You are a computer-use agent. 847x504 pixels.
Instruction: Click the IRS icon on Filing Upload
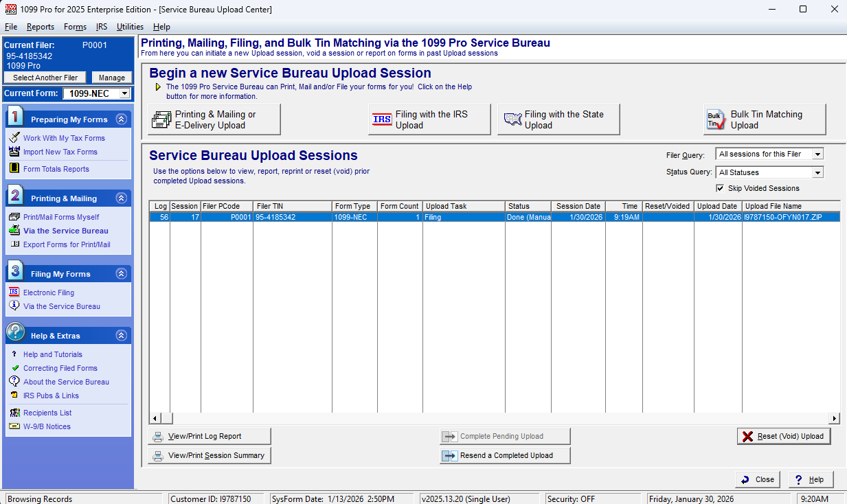click(382, 119)
